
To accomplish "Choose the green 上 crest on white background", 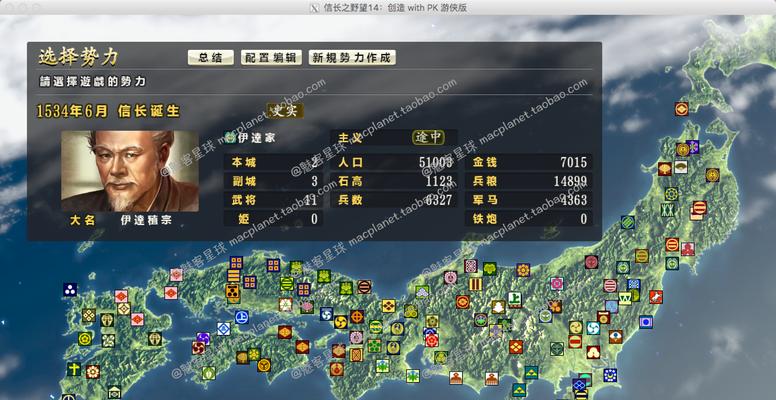I will (x=514, y=299).
